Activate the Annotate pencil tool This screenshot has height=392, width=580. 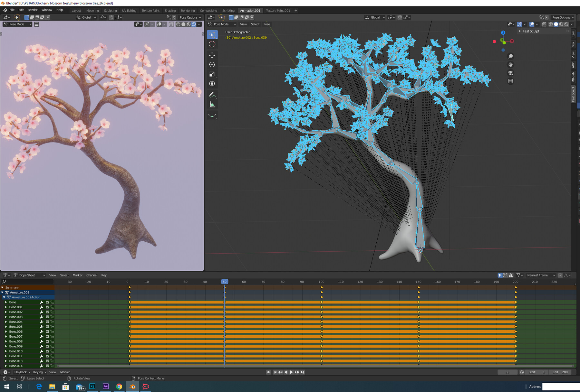click(212, 95)
